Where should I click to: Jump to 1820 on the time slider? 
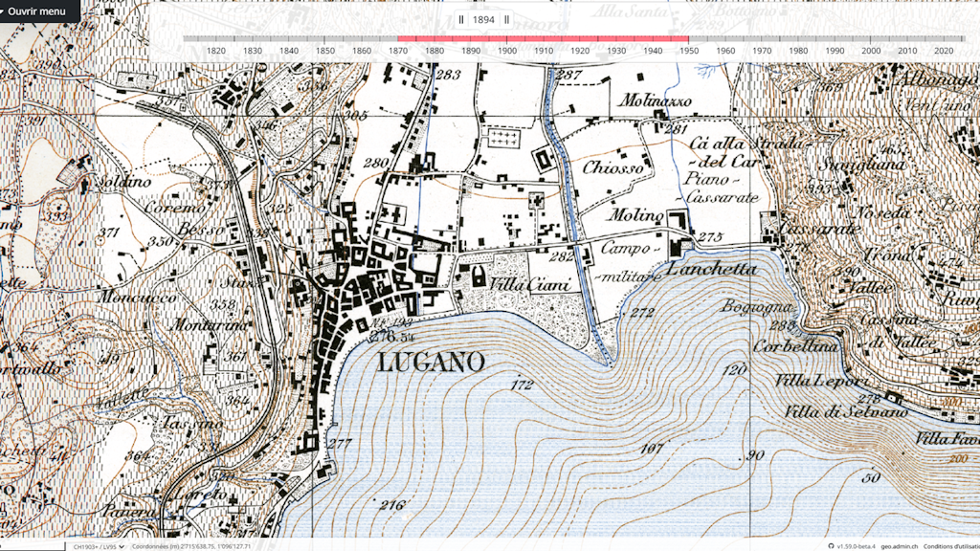coord(216,39)
